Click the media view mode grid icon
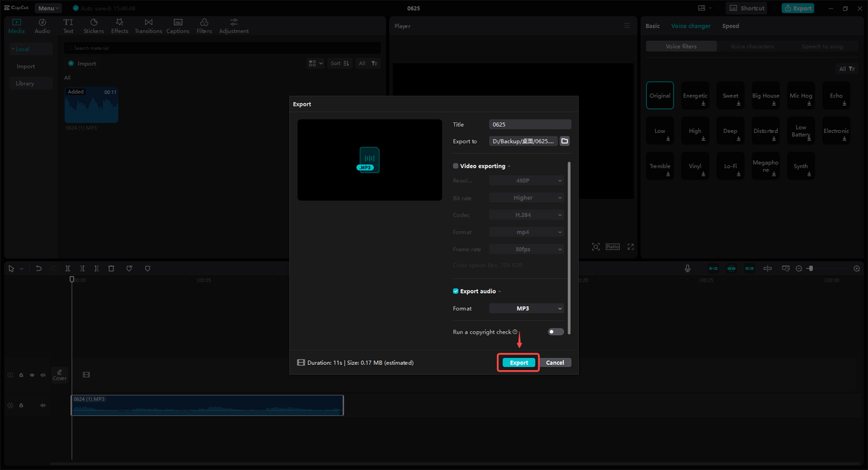868x470 pixels. [x=315, y=63]
